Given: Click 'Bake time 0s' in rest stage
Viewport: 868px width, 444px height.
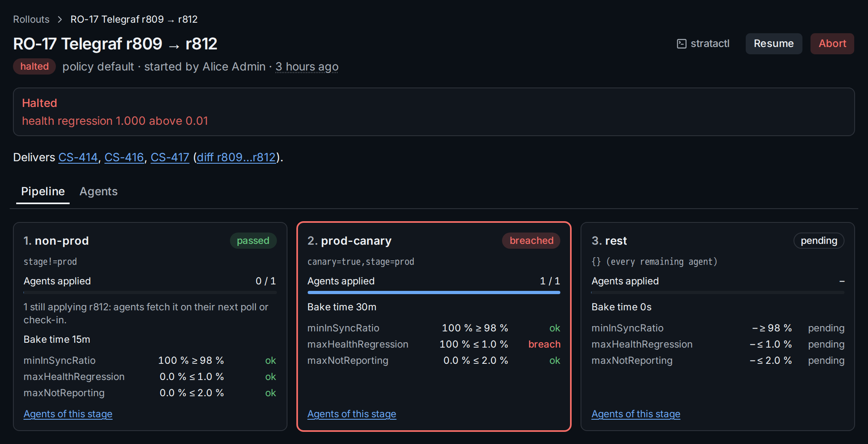Looking at the screenshot, I should click(621, 307).
